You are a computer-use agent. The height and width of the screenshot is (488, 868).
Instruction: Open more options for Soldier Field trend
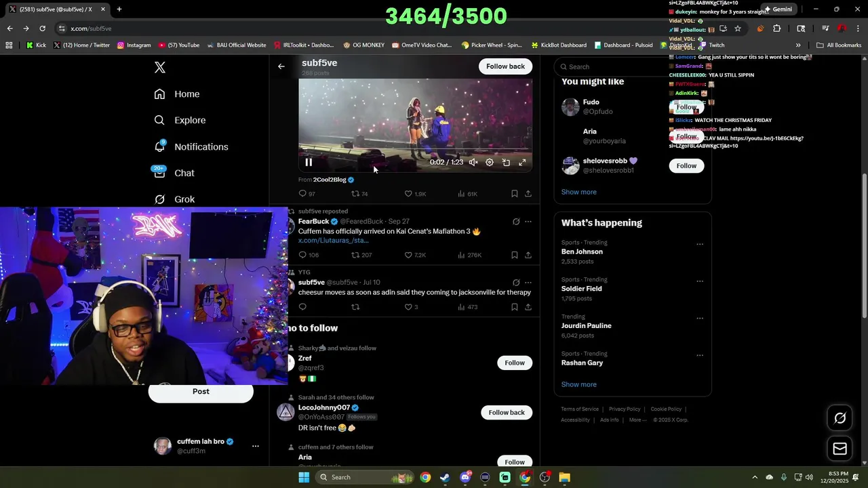[700, 281]
